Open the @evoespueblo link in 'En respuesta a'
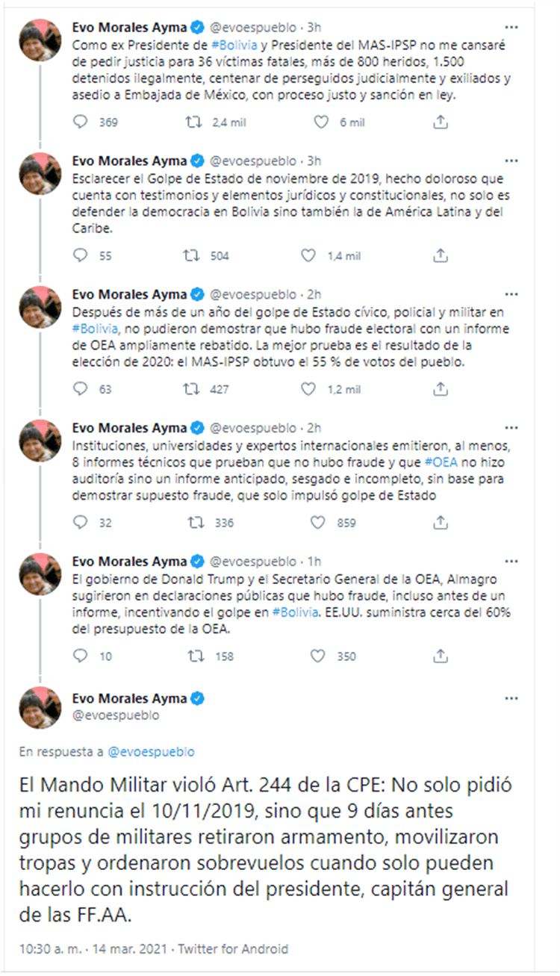 coord(152,751)
